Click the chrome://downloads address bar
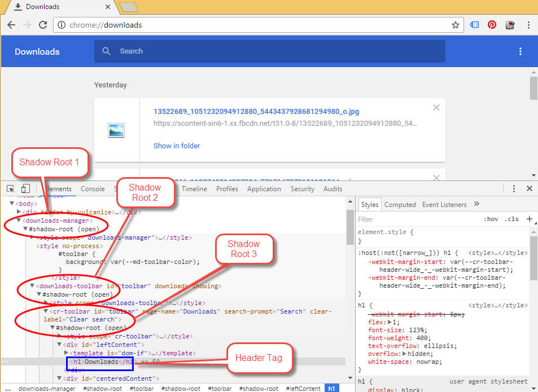The width and height of the screenshot is (538, 392). point(259,25)
